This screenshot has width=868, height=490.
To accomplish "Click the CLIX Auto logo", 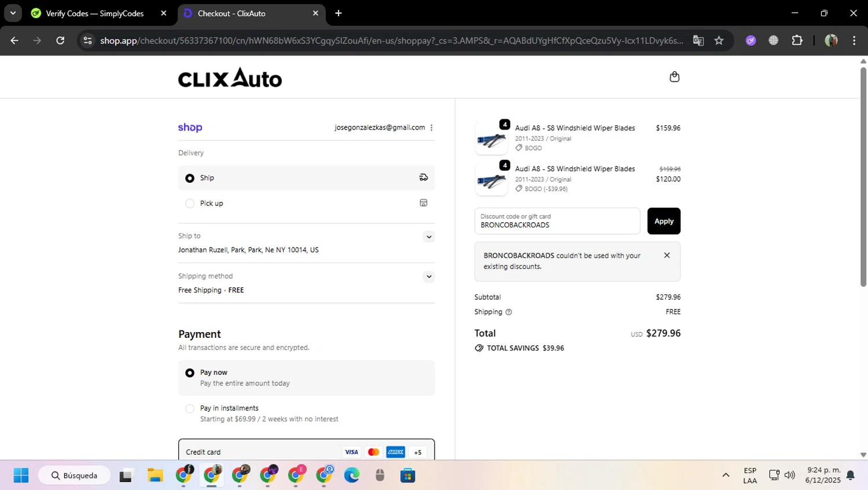I will coord(230,78).
